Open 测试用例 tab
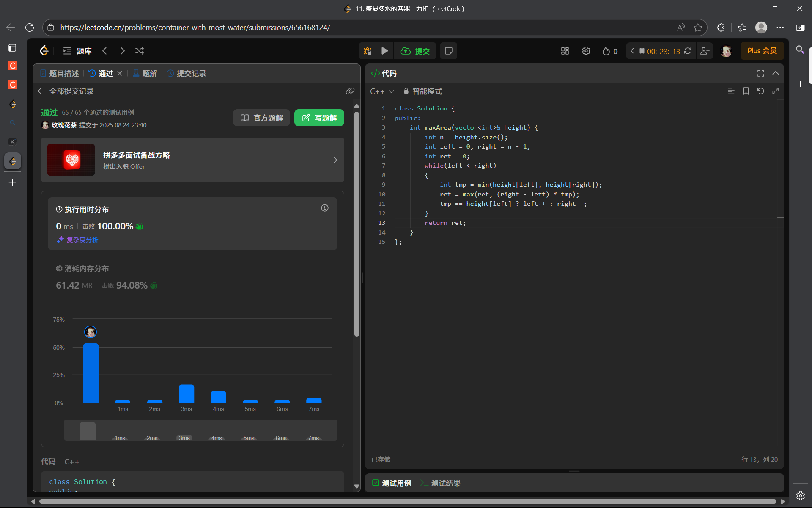Viewport: 812px width, 508px height. coord(392,483)
